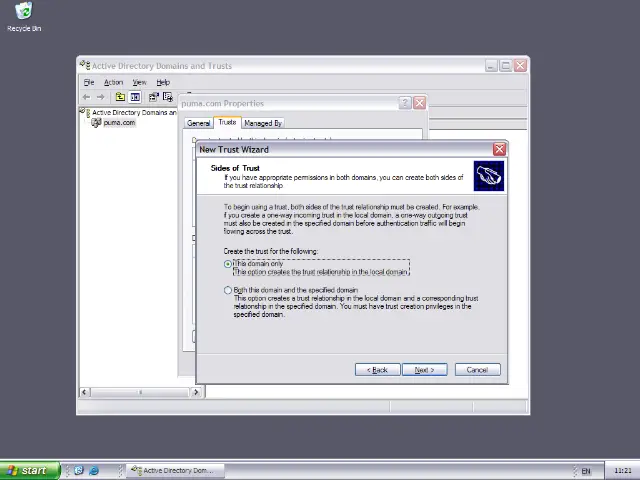Click the puma.com Properties help question-mark button
640x480 pixels.
pos(405,103)
